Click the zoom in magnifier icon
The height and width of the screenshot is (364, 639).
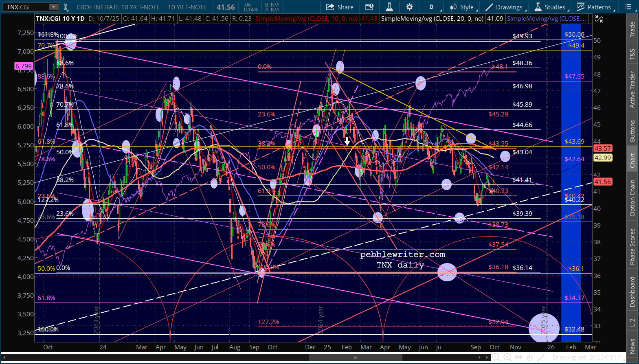click(x=507, y=357)
